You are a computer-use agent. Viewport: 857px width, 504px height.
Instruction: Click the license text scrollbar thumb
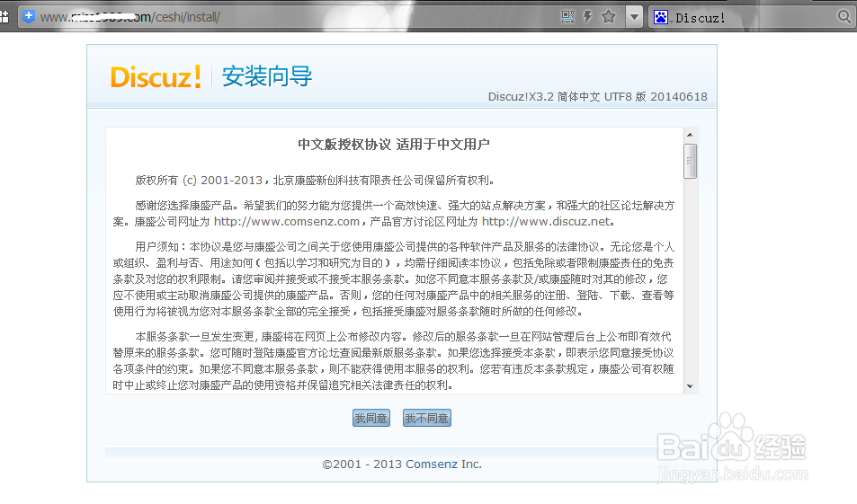[691, 161]
